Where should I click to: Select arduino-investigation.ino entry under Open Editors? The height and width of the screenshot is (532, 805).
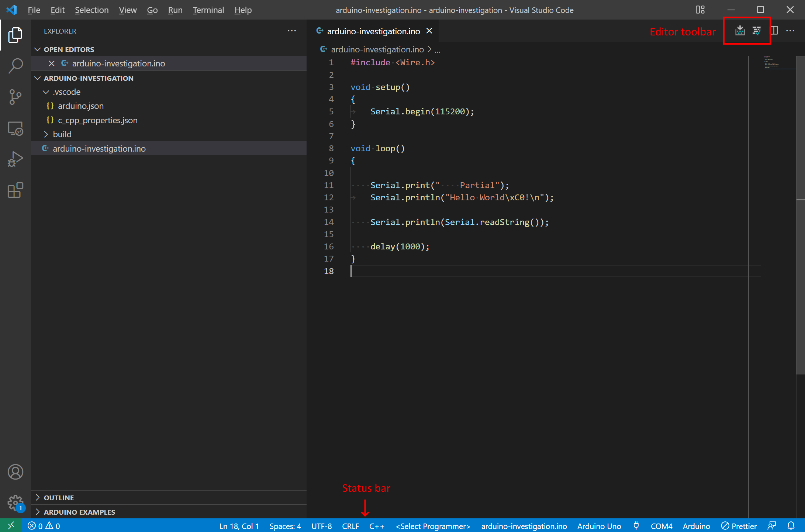tap(169, 63)
